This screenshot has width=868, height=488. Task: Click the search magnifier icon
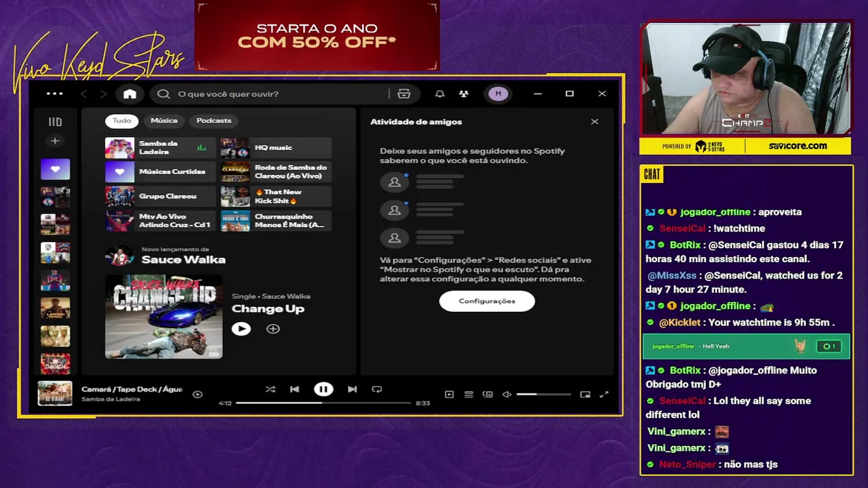(x=163, y=94)
